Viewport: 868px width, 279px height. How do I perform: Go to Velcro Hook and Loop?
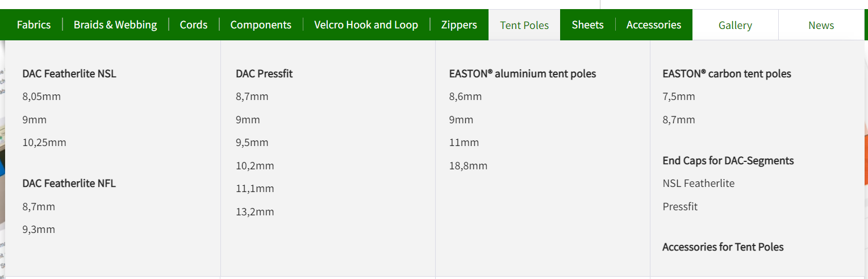[366, 25]
